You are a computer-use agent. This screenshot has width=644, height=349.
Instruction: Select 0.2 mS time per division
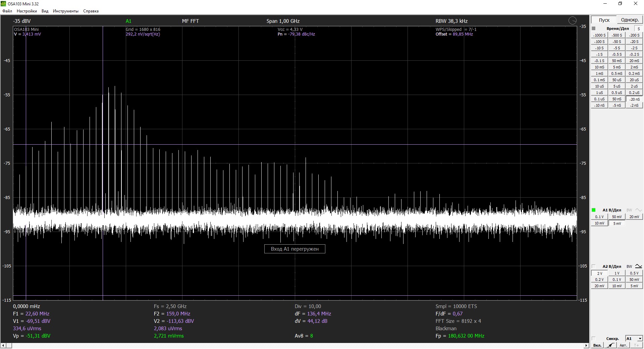click(x=634, y=73)
